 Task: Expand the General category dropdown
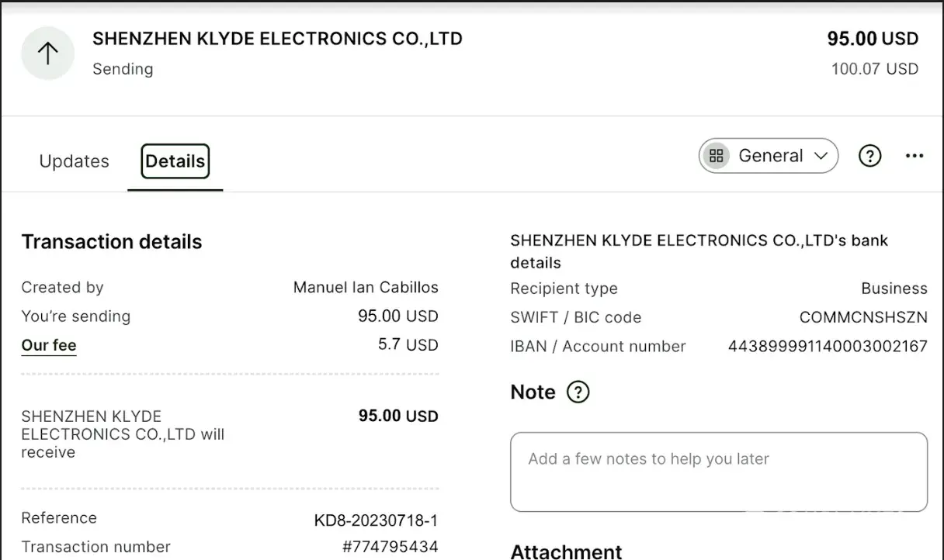coord(769,156)
